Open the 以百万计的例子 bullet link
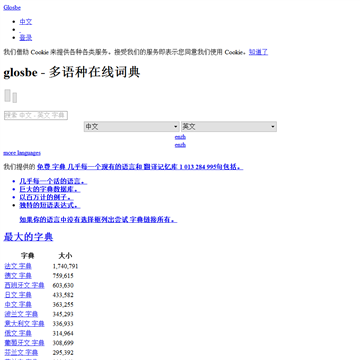Viewport: 360px width, 360px height. pos(47,197)
